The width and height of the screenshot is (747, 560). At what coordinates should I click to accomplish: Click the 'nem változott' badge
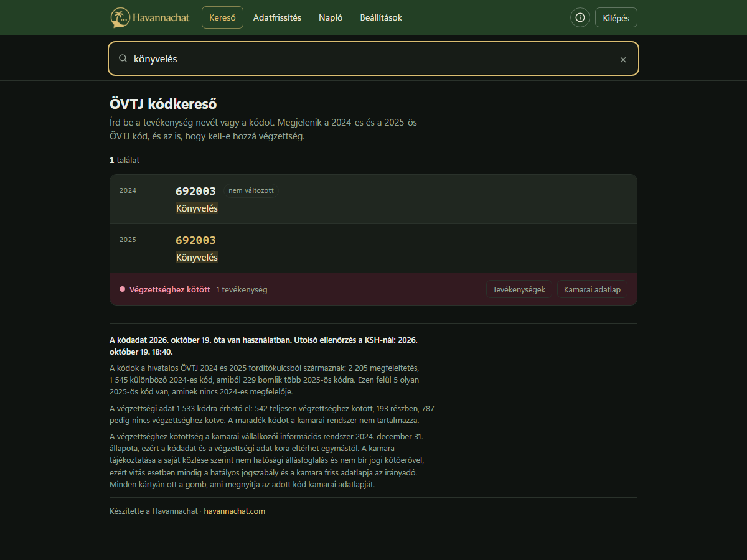pyautogui.click(x=251, y=190)
